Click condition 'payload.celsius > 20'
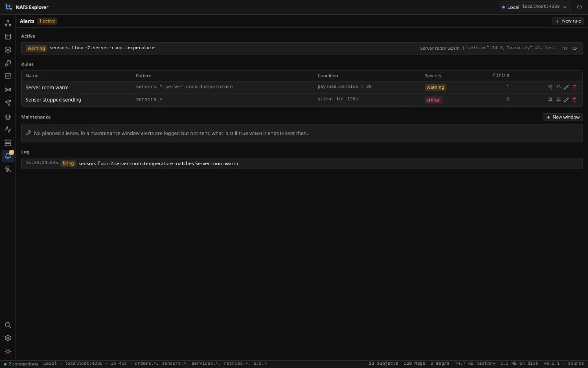Viewport: 588px width, 368px height. coord(344,86)
